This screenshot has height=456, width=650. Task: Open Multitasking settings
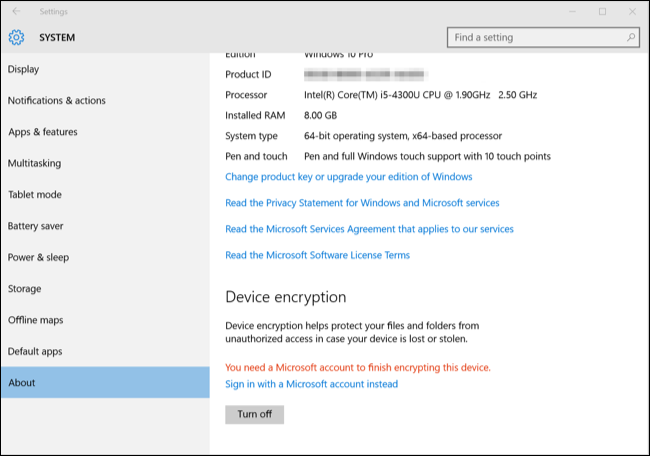point(34,163)
